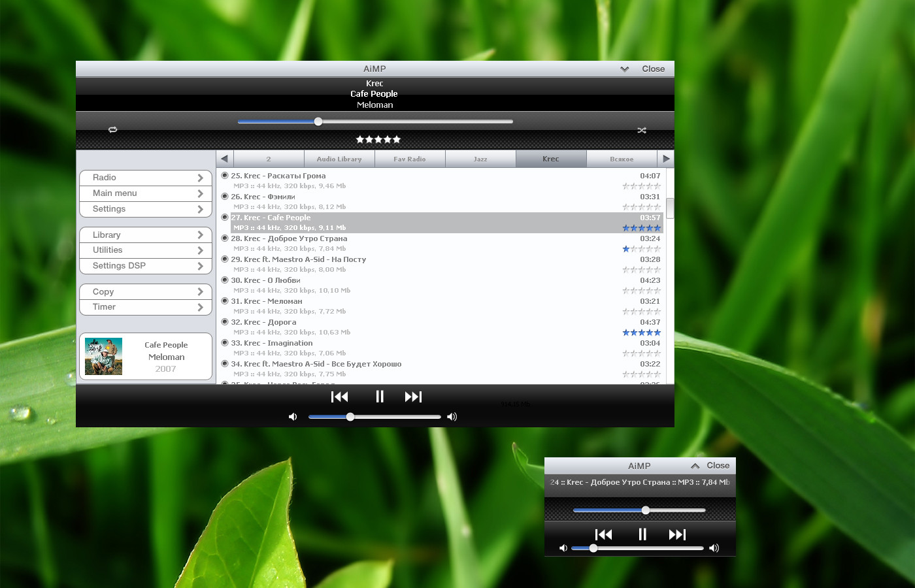Viewport: 915px width, 588px height.
Task: Open the Settings sidebar button
Action: click(x=146, y=209)
